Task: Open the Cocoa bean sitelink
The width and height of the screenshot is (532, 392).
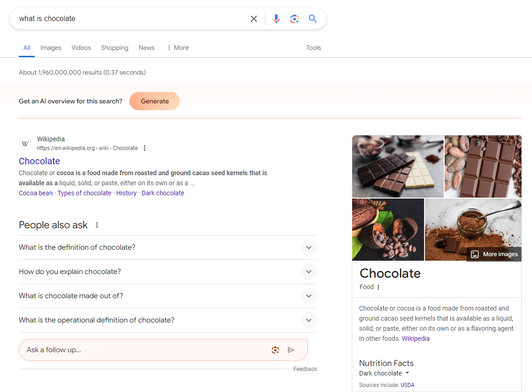Action: (x=36, y=193)
